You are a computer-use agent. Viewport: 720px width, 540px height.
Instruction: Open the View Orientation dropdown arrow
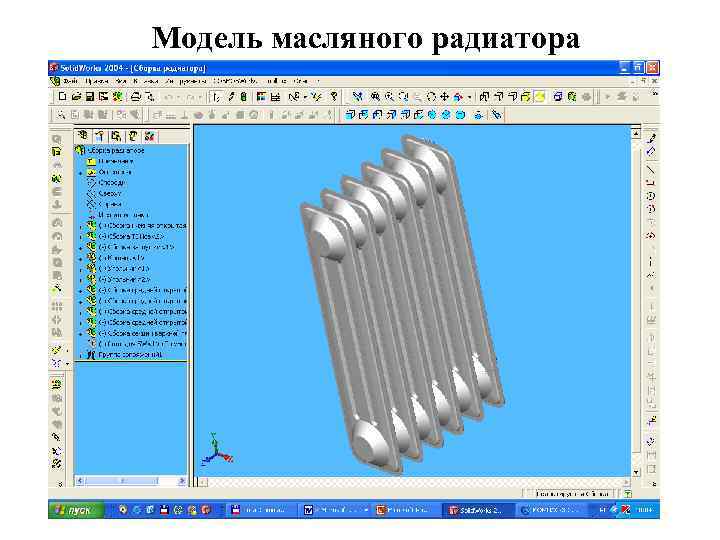pyautogui.click(x=469, y=97)
